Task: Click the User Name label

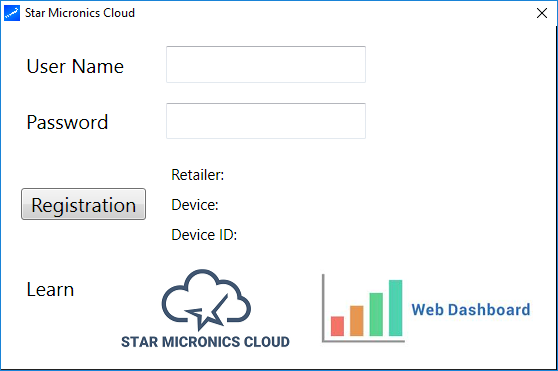Action: coord(75,66)
